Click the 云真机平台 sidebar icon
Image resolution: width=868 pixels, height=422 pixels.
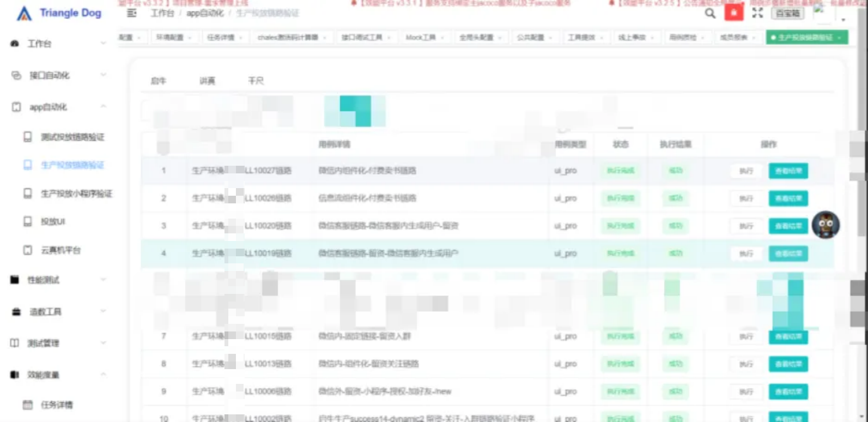click(28, 250)
